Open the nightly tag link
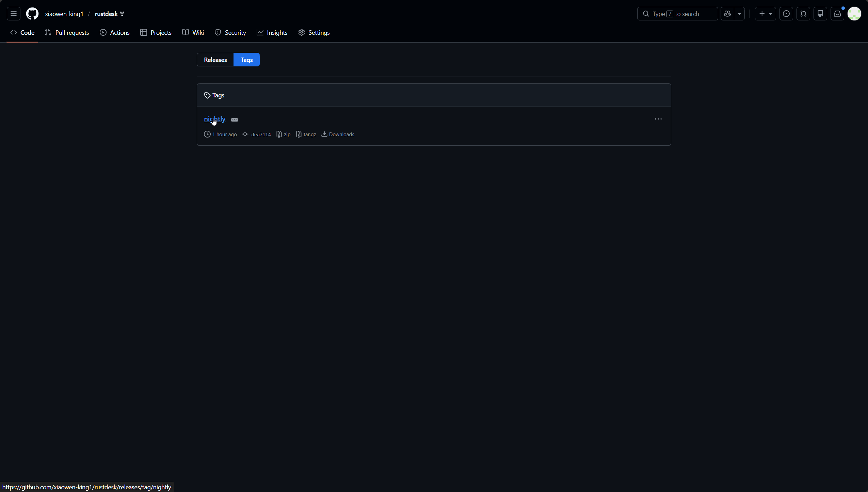The width and height of the screenshot is (868, 492). (214, 119)
